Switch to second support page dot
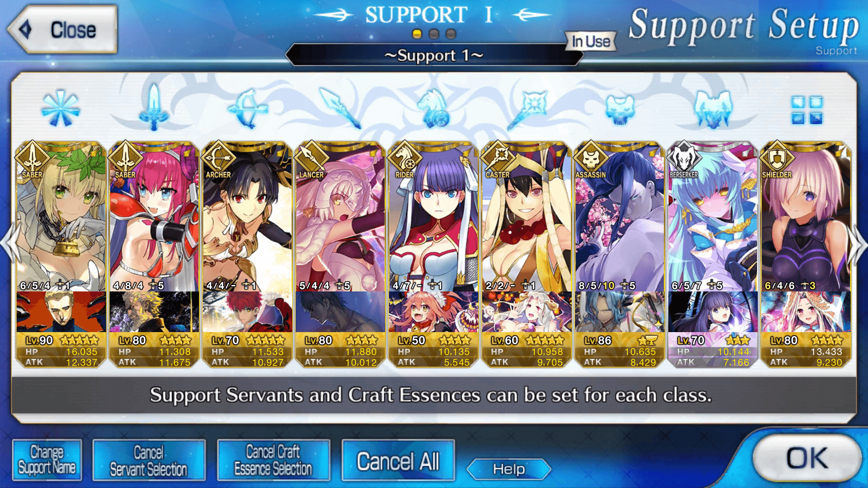This screenshot has height=488, width=868. 434,34
